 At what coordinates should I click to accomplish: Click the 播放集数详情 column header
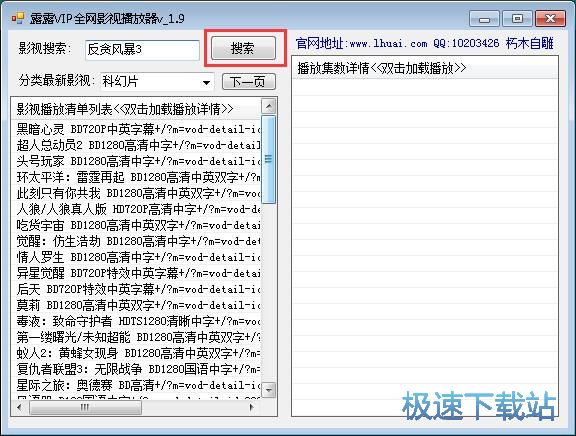tap(425, 68)
